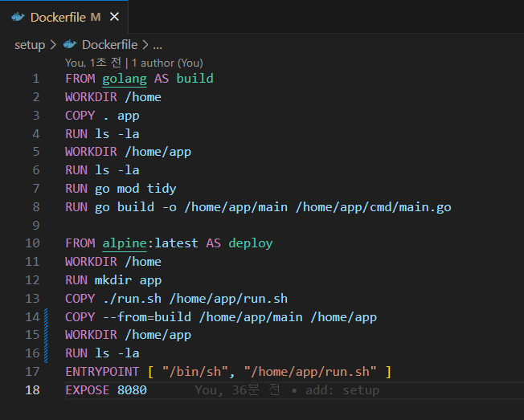Click line number 10 in the gutter

coord(32,243)
